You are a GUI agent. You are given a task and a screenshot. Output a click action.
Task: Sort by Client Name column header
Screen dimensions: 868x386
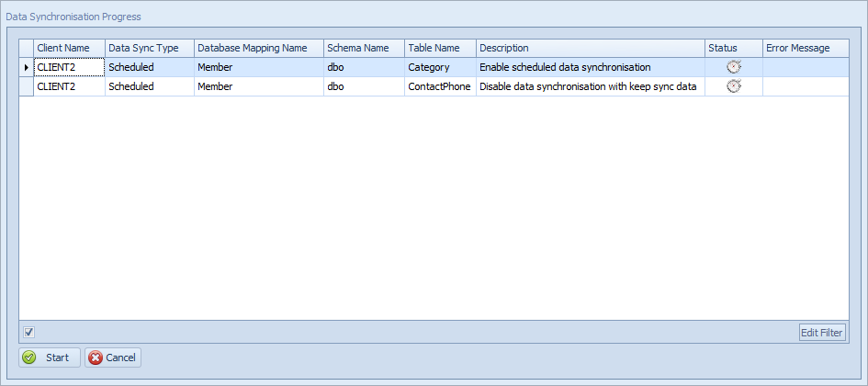(x=70, y=48)
